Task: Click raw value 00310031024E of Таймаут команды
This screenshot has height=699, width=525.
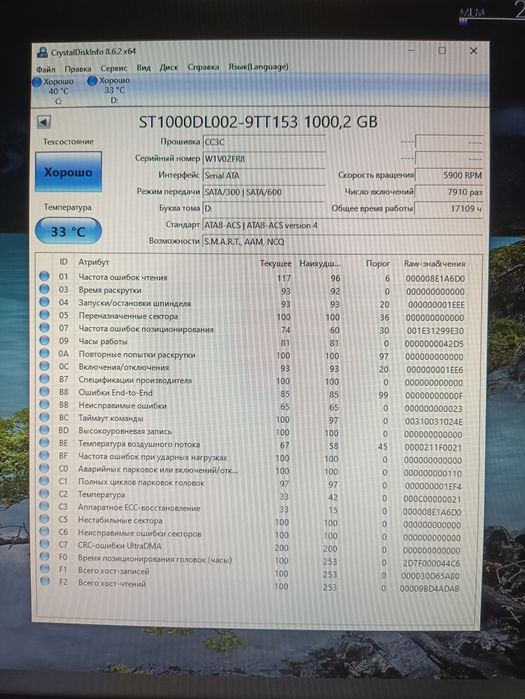Action: pos(434,421)
